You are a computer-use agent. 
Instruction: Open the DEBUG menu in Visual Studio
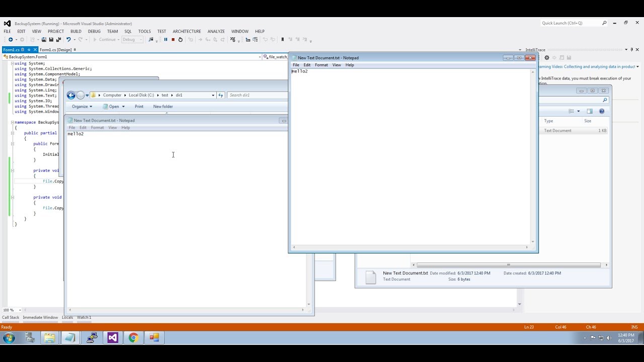(x=94, y=31)
